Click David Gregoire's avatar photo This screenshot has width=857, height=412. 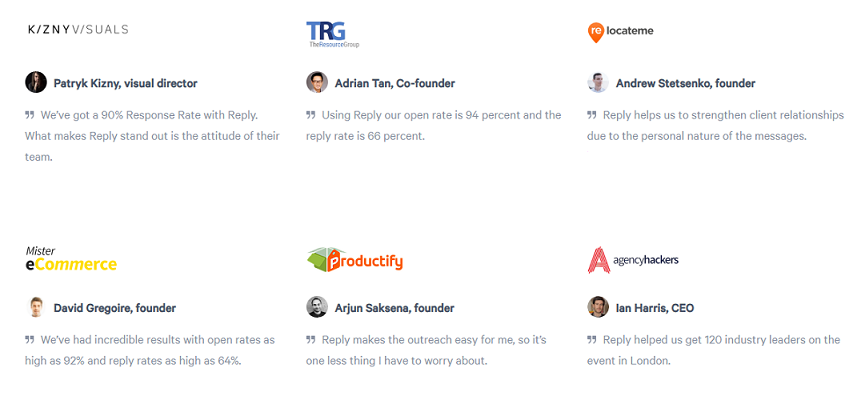[x=36, y=308]
